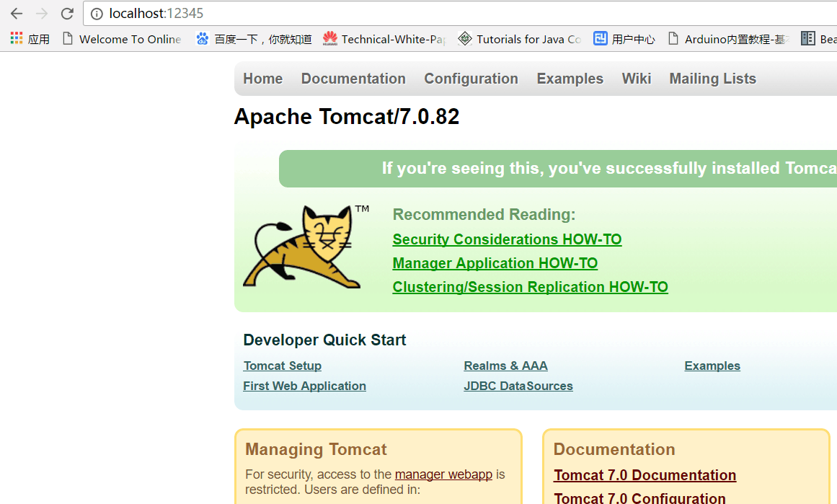Open the JDBC DataSources link
The image size is (837, 504).
pos(518,386)
